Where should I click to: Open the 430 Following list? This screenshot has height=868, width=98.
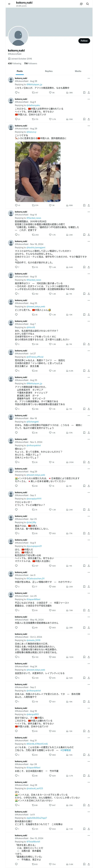pos(15,63)
